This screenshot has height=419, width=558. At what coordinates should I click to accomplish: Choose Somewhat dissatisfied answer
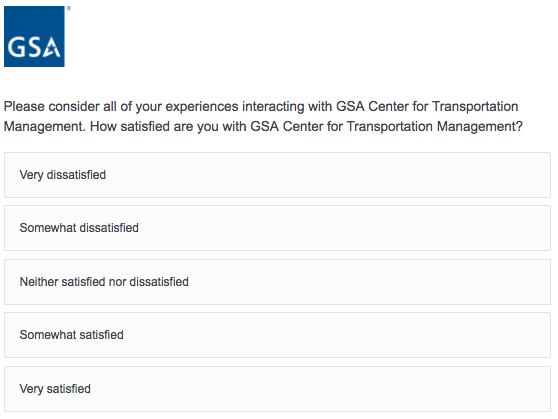point(277,228)
